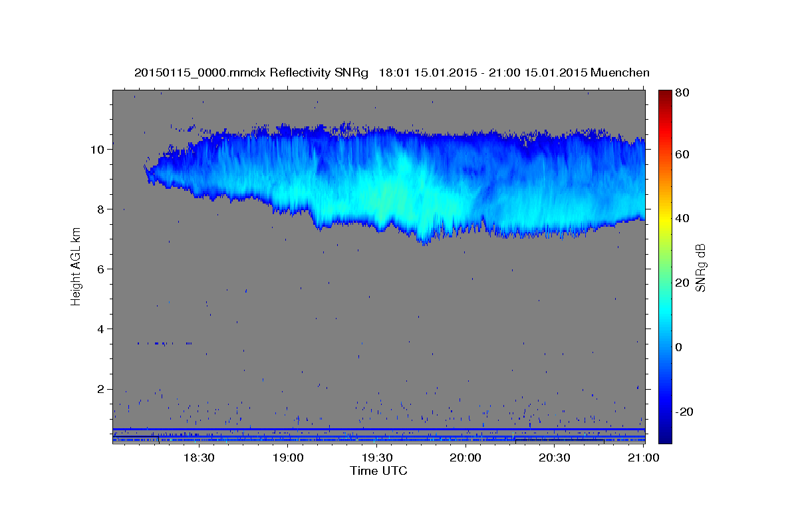Screen dimensions: 798x532
Task: Click the colorbar value 0
Action: click(x=678, y=347)
